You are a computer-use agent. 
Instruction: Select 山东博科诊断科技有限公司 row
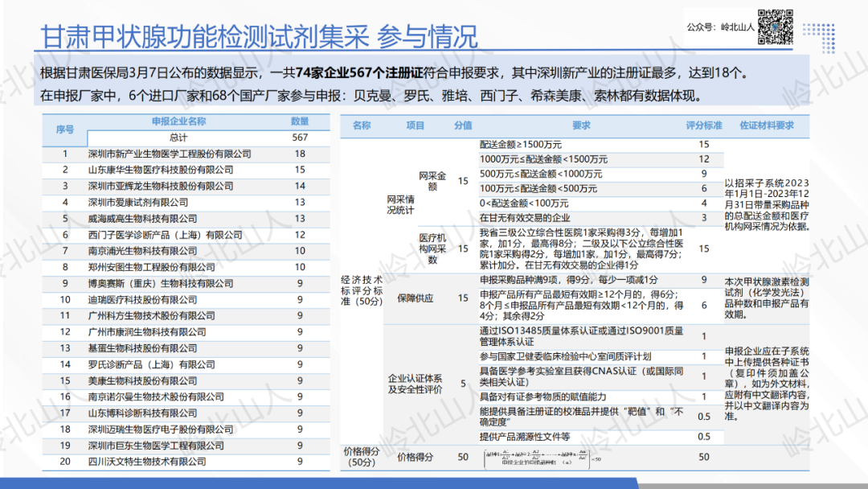(186, 413)
